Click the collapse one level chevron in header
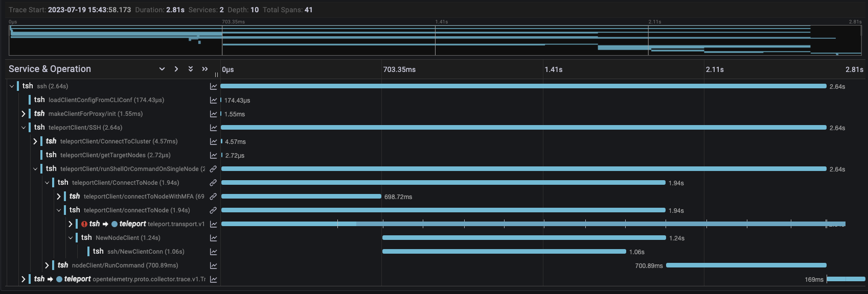The image size is (868, 294). (x=176, y=69)
